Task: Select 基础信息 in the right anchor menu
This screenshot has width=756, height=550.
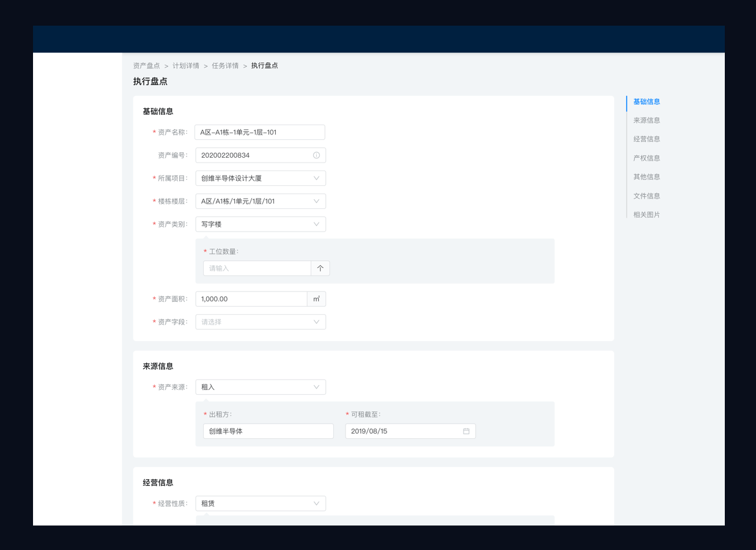Action: coord(646,101)
